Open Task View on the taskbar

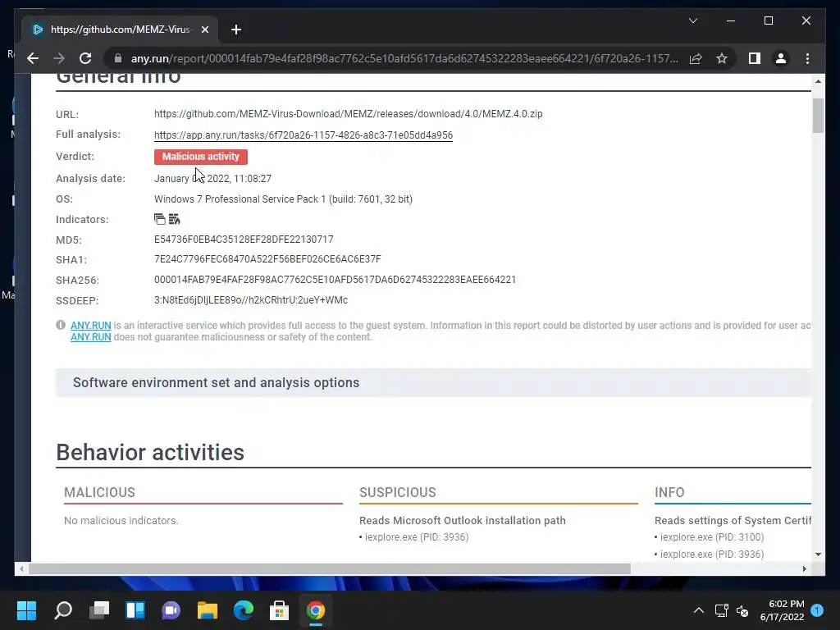pos(99,610)
